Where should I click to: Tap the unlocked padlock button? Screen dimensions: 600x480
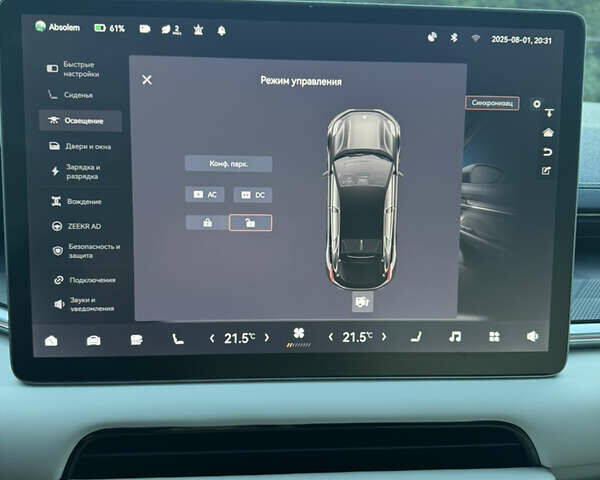click(x=250, y=223)
